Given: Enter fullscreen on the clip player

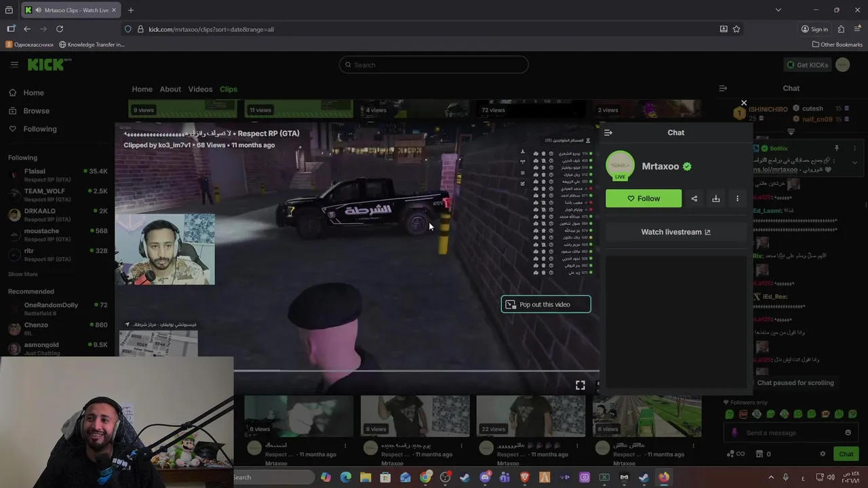Looking at the screenshot, I should click(580, 385).
